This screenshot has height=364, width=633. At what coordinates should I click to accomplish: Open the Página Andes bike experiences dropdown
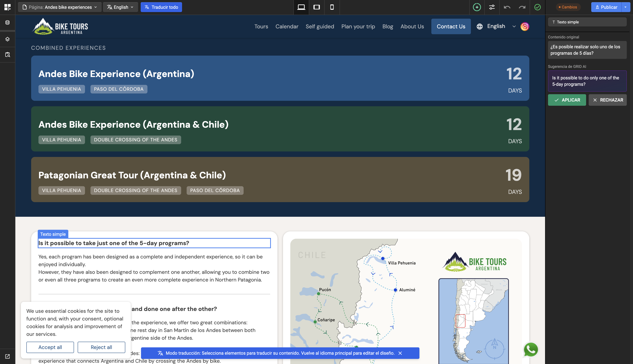[x=60, y=7]
